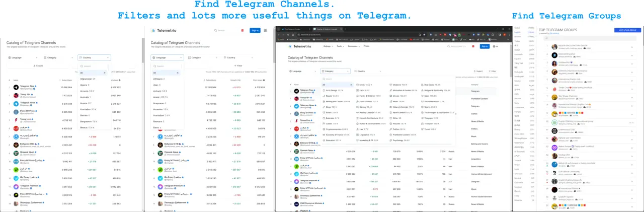Click the Telemetrio logo in the Language-list panel
This screenshot has width=644, height=212.
[x=163, y=30]
